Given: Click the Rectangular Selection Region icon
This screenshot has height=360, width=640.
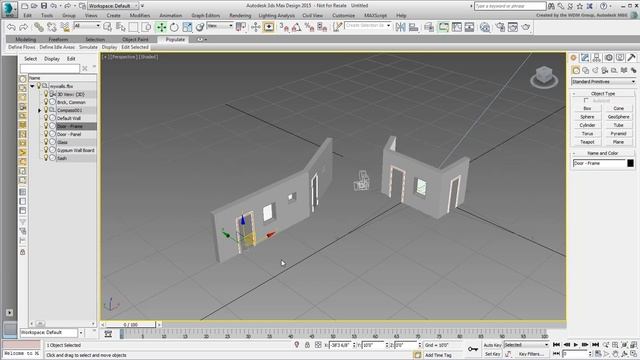Looking at the screenshot, I should [x=133, y=27].
